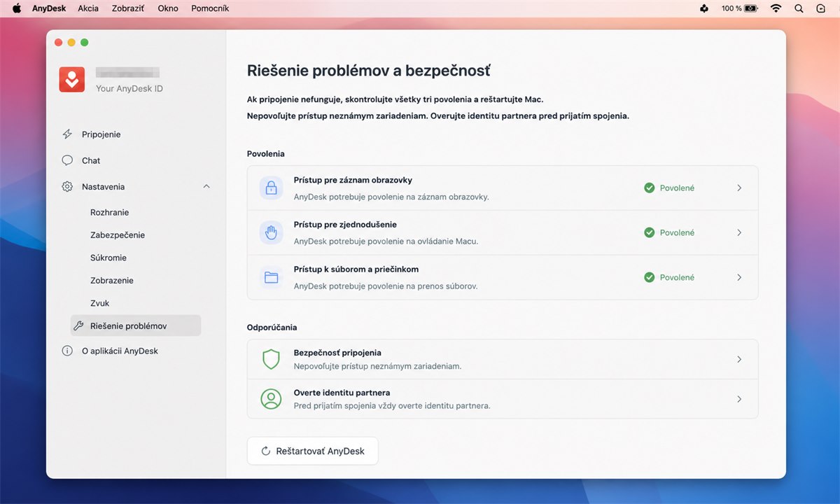Click the menu bar icon left of the battery percentage
The image size is (840, 504).
click(704, 8)
